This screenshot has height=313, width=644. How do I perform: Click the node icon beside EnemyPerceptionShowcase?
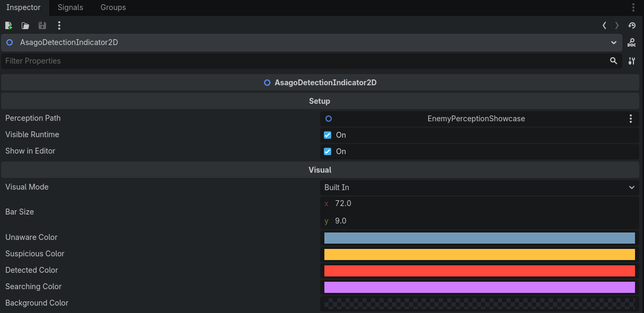click(329, 119)
